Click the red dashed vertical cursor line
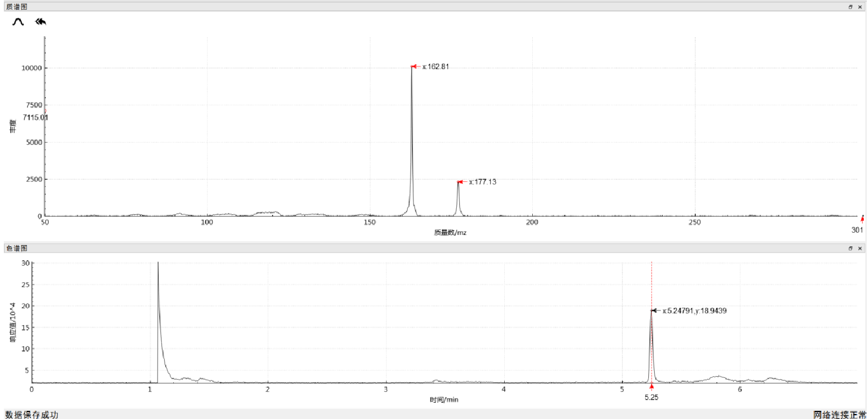868x419 pixels. pos(652,286)
